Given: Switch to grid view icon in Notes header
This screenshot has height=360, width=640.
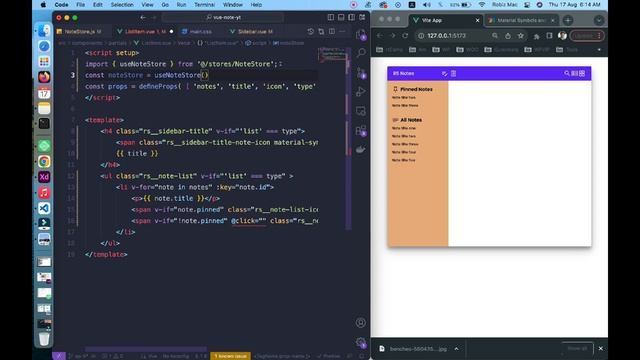Looking at the screenshot, I should [582, 73].
